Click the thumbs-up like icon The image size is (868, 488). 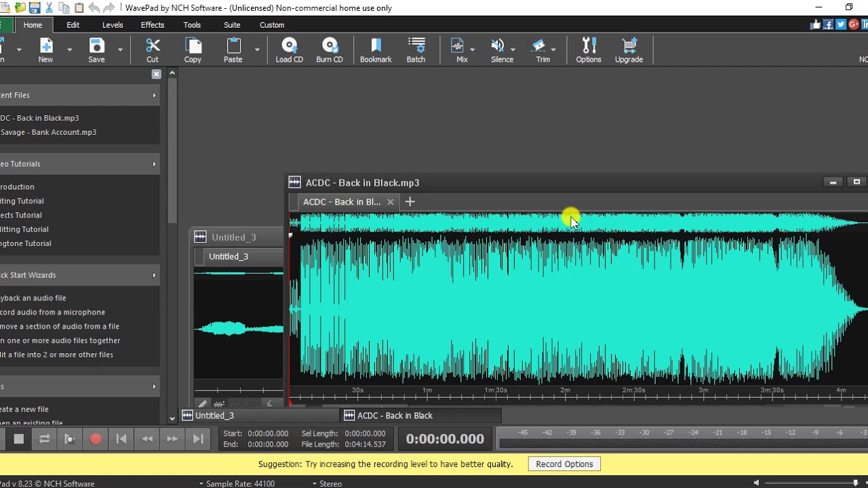pos(815,25)
